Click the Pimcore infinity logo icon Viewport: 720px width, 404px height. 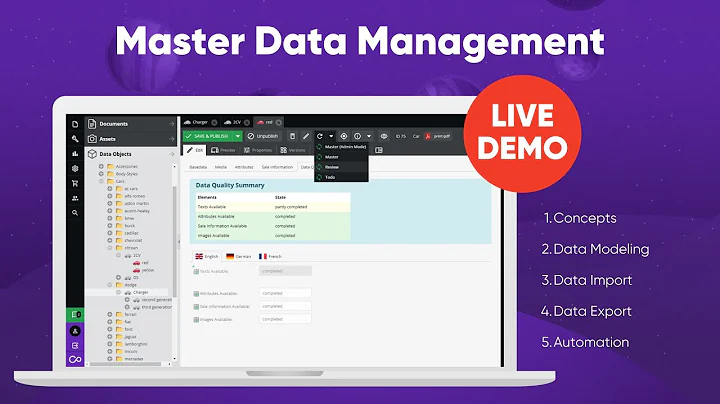pyautogui.click(x=75, y=359)
